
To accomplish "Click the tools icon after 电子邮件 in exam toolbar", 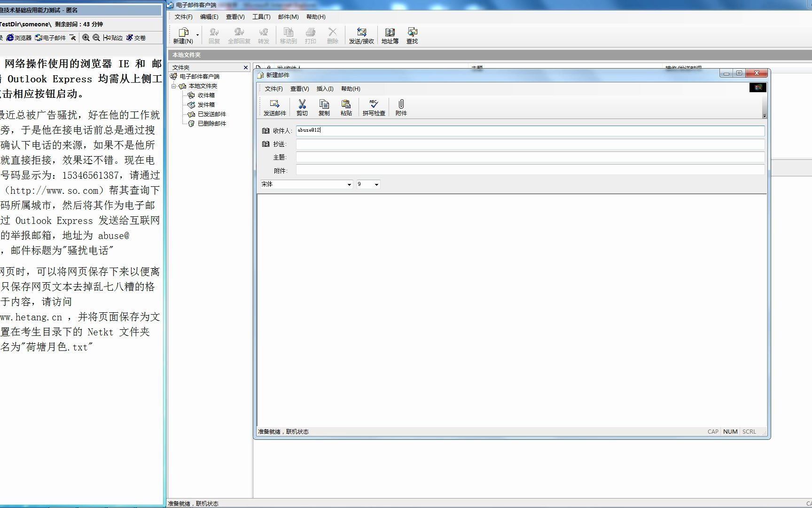I will 72,38.
